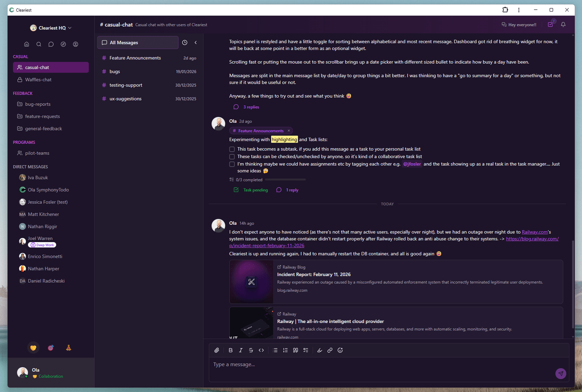The image size is (582, 392).
Task: Insert a hyperlink with the link icon
Action: click(x=330, y=350)
